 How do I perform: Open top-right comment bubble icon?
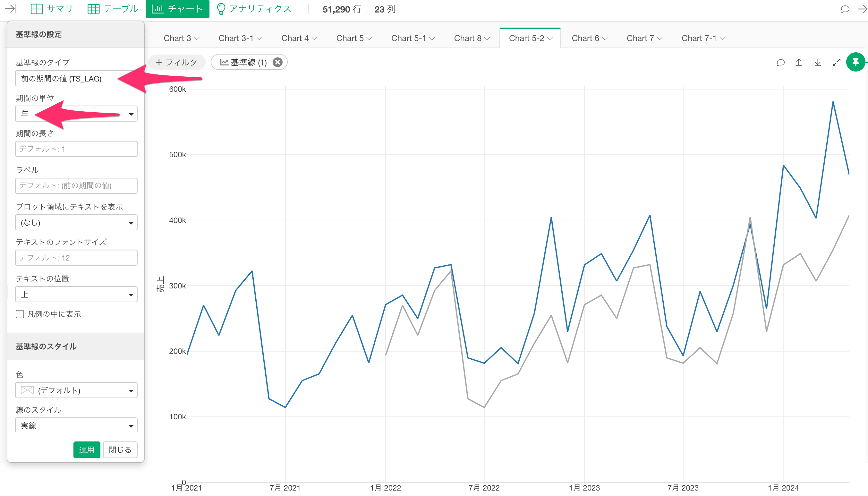(x=845, y=9)
